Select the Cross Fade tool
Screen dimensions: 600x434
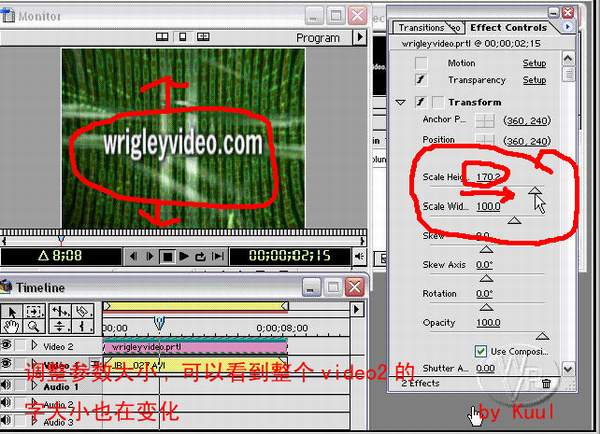[x=60, y=326]
